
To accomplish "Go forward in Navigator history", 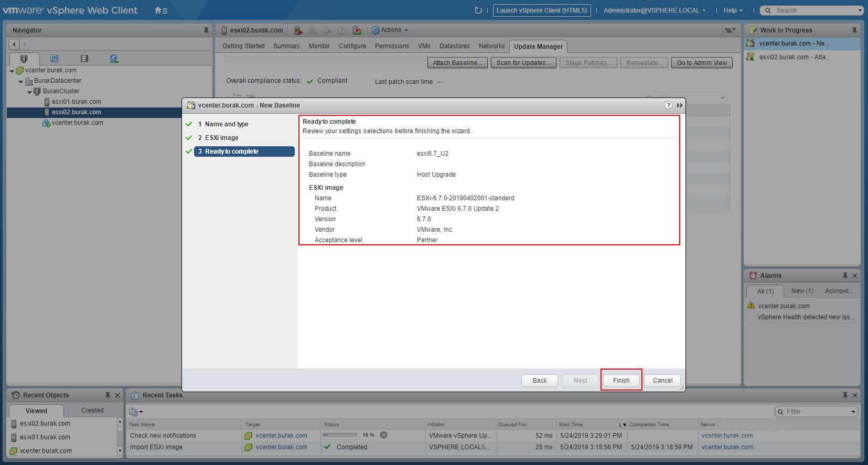I will coord(24,45).
